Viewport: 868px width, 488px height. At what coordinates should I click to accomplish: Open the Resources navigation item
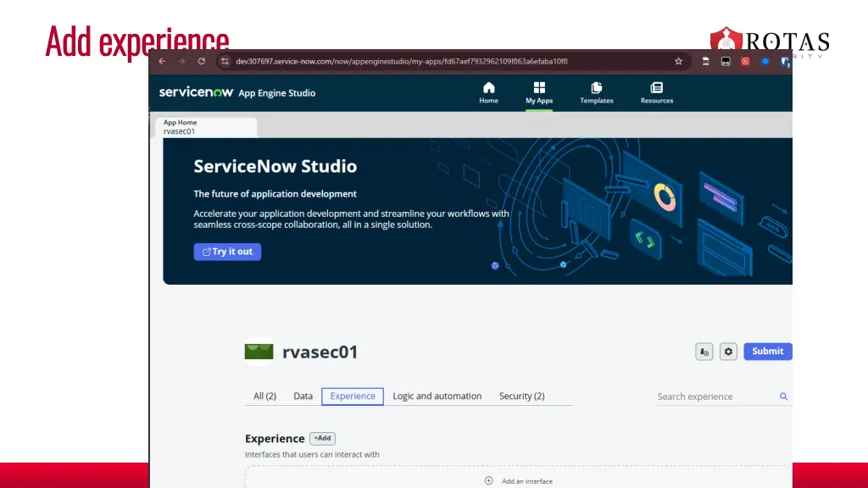click(657, 93)
